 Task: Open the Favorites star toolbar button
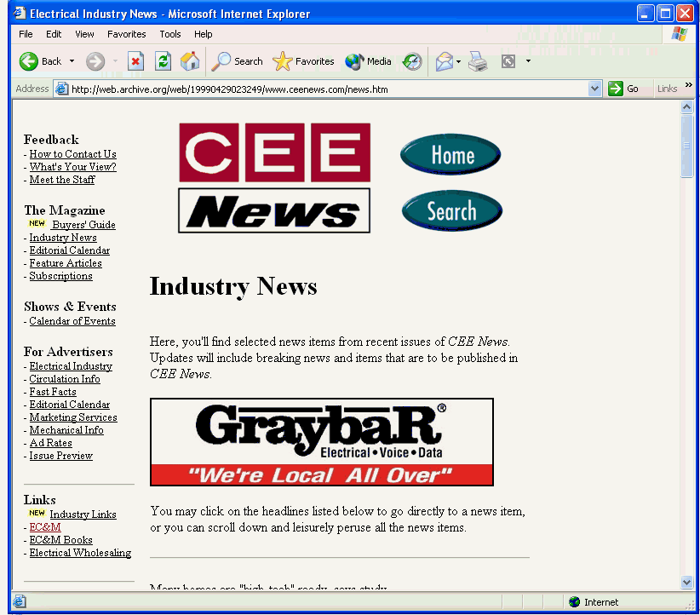tap(303, 61)
